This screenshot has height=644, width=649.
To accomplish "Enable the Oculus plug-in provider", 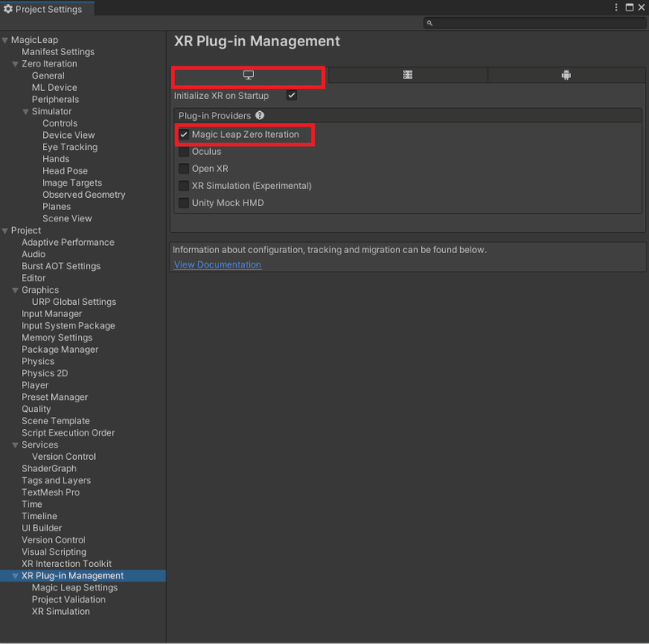I will click(184, 152).
